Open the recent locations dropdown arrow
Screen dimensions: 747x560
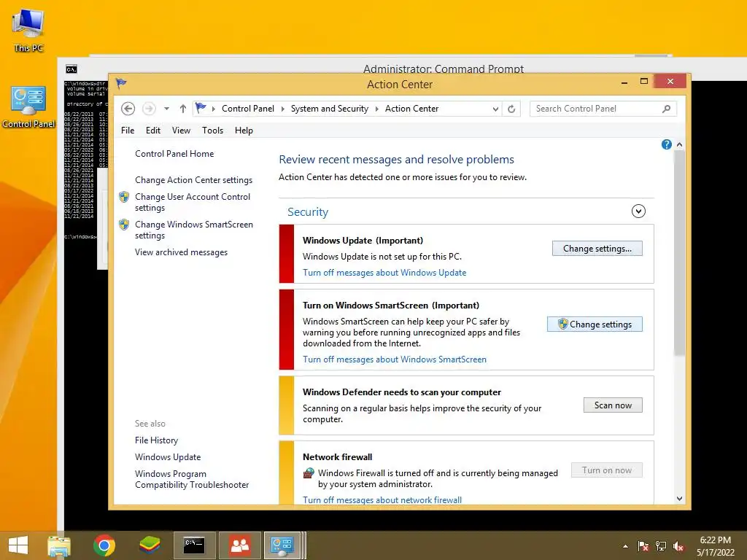(166, 109)
